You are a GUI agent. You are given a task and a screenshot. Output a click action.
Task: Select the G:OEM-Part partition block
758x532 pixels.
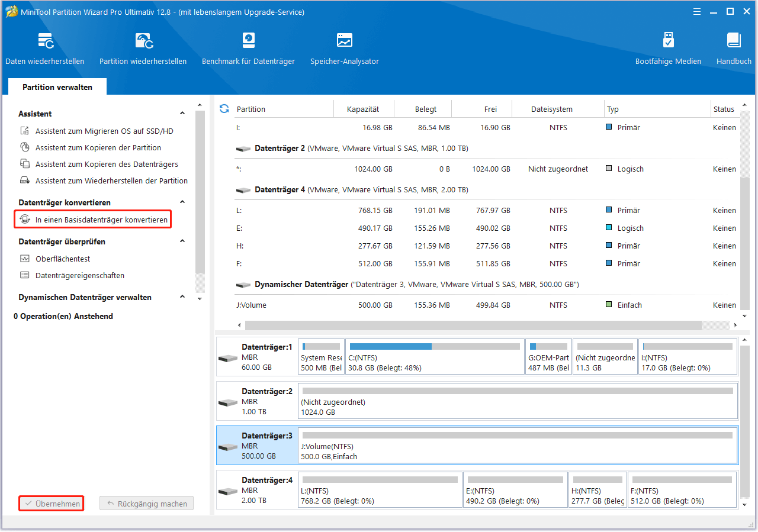(x=549, y=357)
